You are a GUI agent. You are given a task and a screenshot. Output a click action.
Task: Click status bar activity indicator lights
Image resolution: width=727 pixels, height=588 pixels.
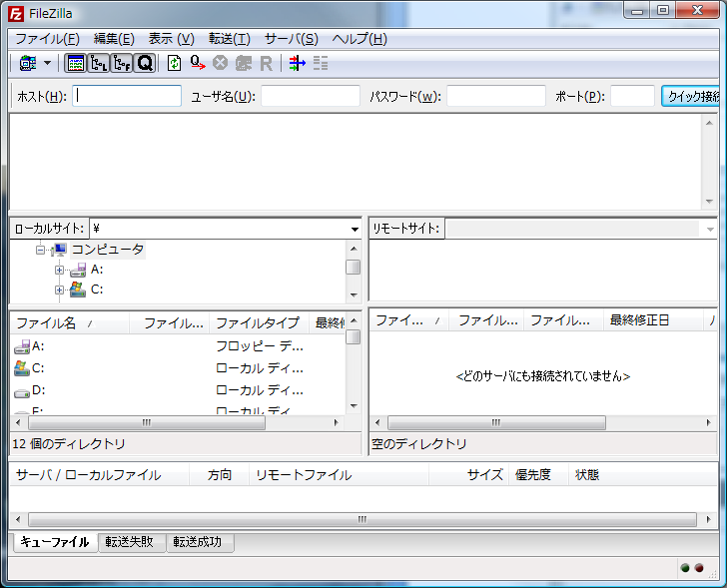[692, 568]
